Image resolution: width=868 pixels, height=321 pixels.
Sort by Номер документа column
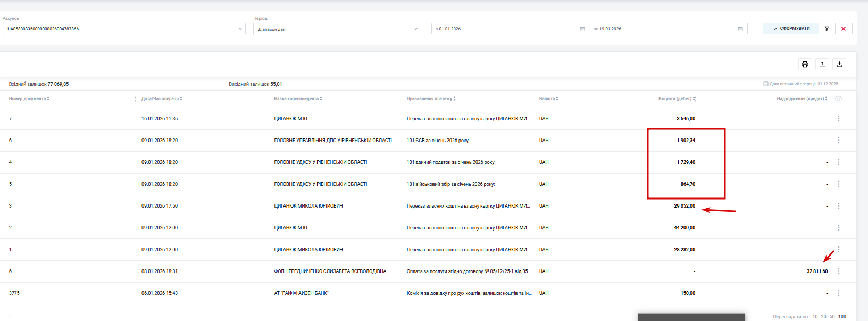point(29,98)
